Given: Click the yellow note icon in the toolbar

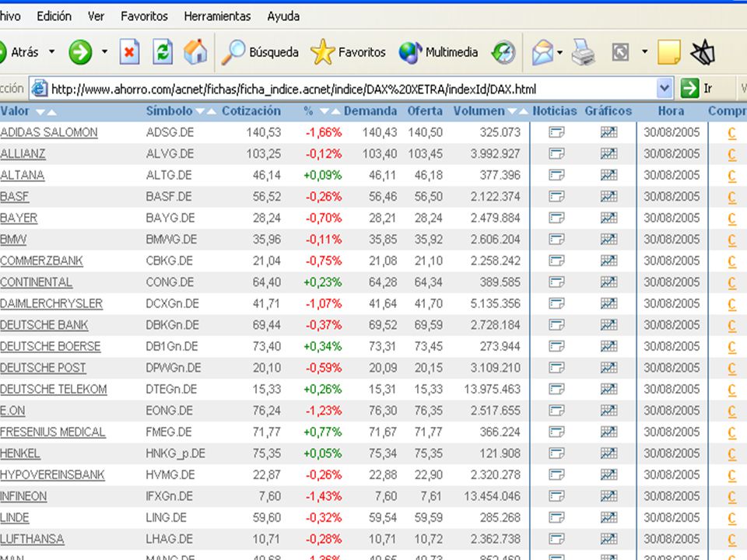Looking at the screenshot, I should click(x=669, y=52).
